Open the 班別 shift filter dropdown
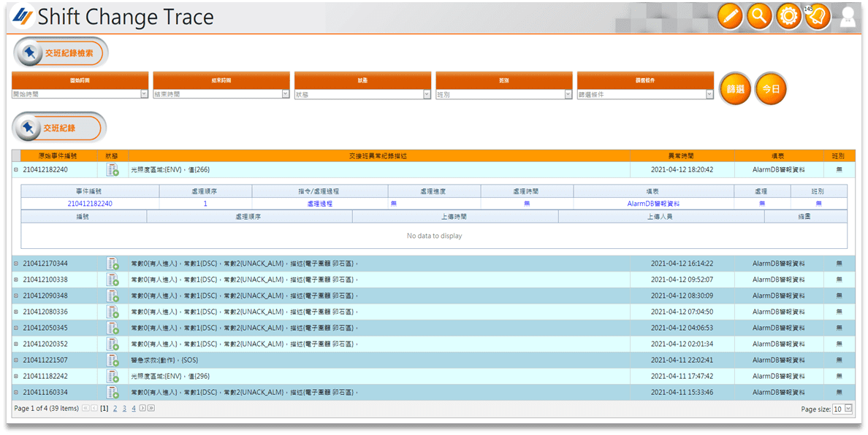Screen dimensions: 868x435 tap(568, 94)
